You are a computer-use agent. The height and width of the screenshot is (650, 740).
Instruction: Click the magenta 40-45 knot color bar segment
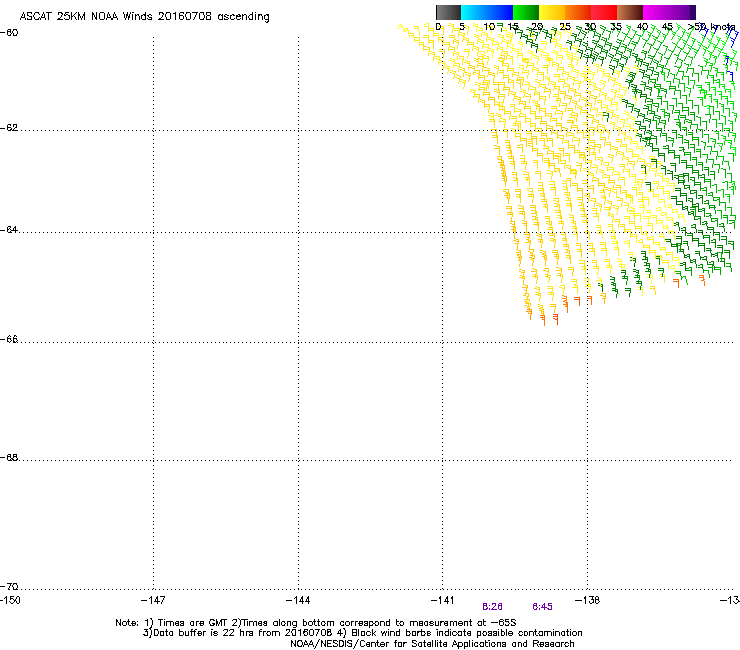pos(656,12)
